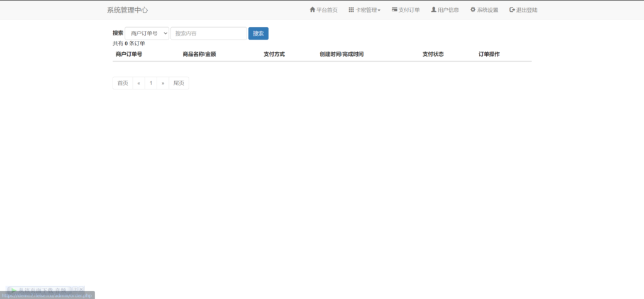644x299 pixels.
Task: Click the 支付方式 column header
Action: [x=274, y=54]
